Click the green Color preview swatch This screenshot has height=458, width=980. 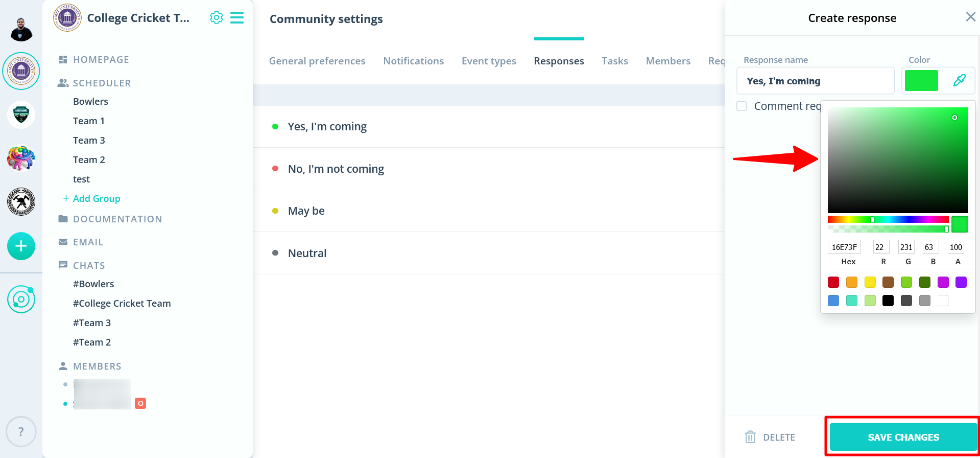coord(921,81)
